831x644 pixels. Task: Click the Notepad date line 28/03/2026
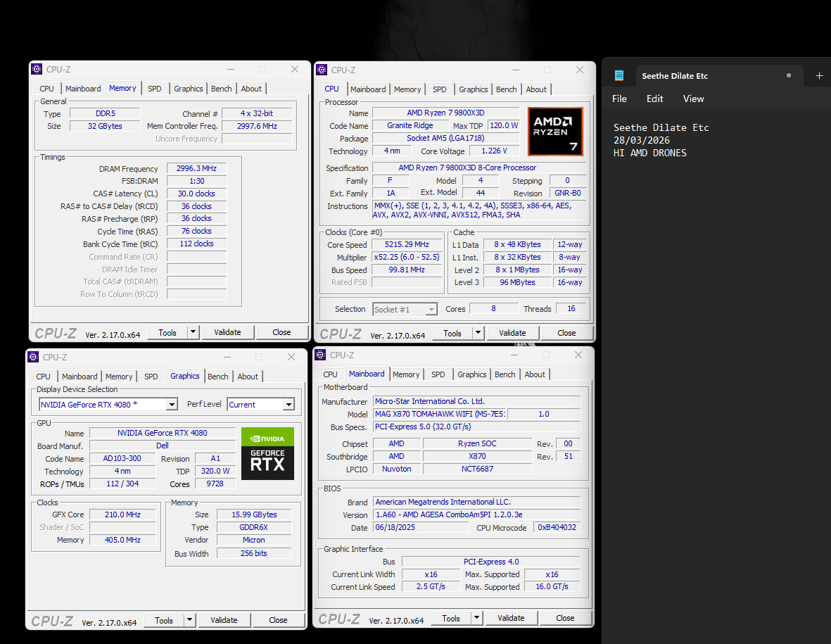tap(642, 140)
